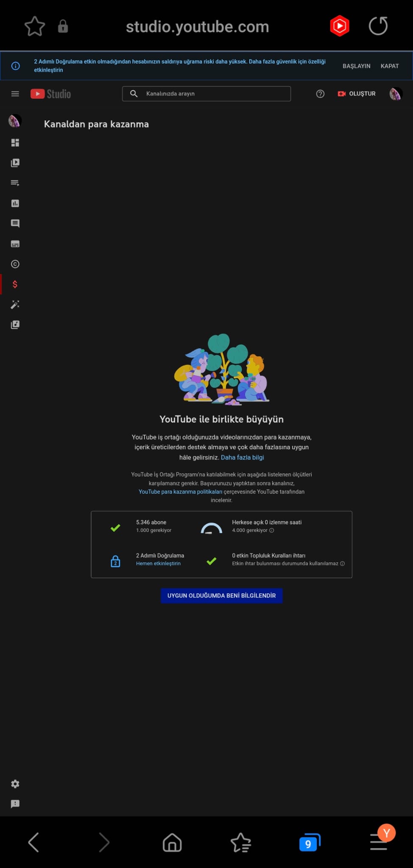Click the YouTube Studio logo
The image size is (413, 868).
click(x=50, y=94)
